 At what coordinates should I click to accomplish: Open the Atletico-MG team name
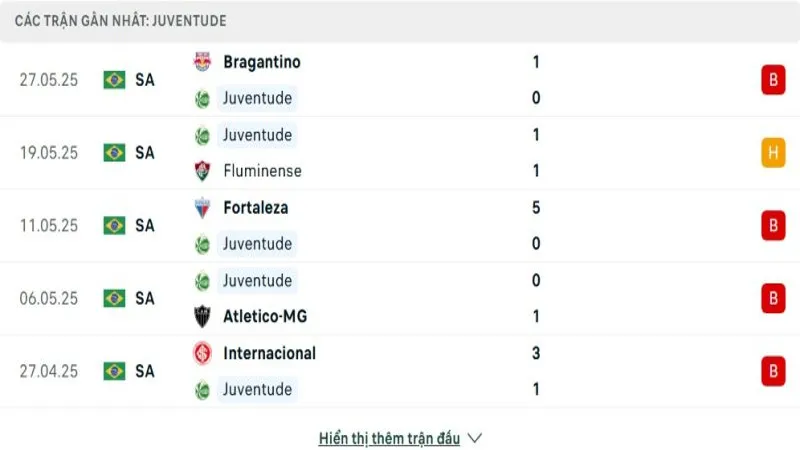(265, 317)
